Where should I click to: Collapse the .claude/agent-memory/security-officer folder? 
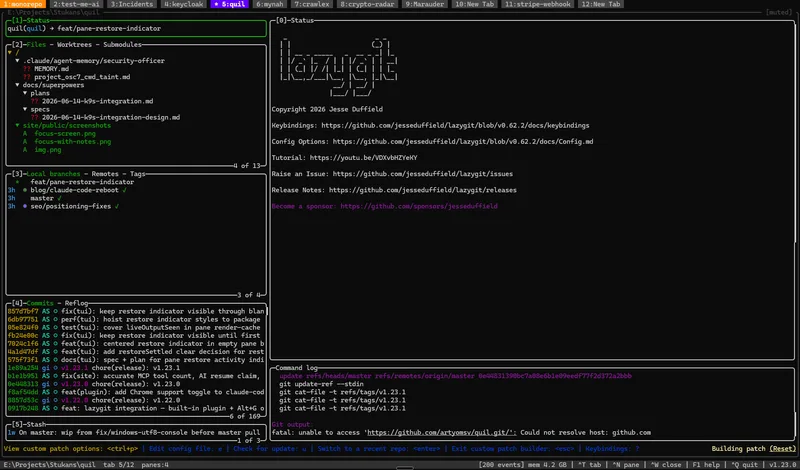[17, 61]
